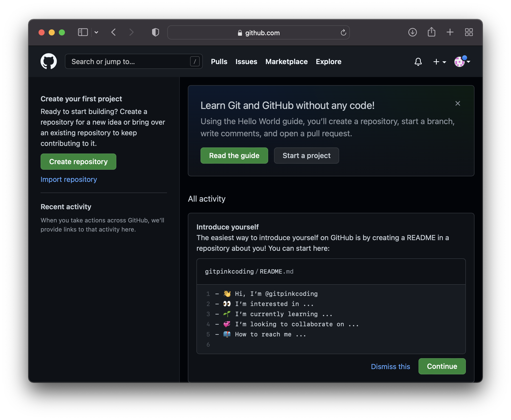
Task: Focus the Search or jump to field
Action: (x=134, y=61)
